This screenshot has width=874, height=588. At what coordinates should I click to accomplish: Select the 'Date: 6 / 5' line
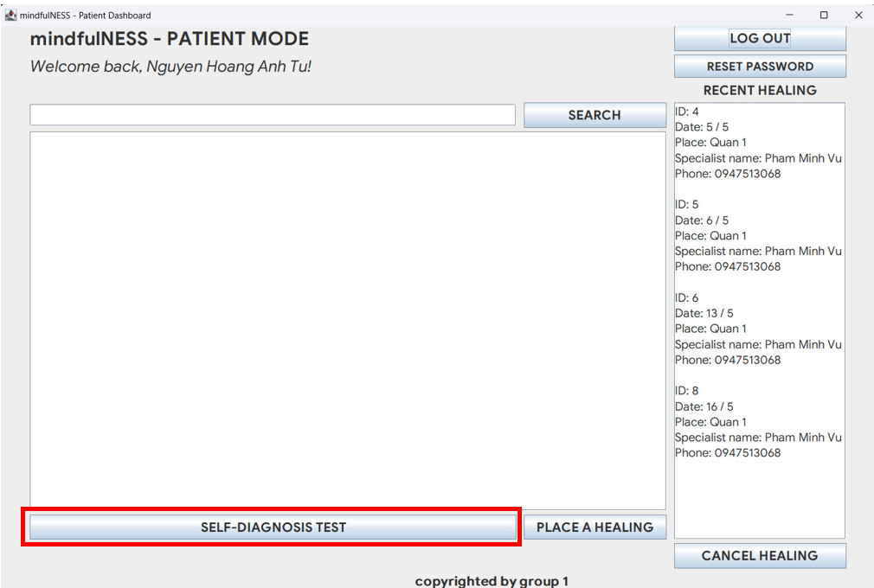coord(702,220)
